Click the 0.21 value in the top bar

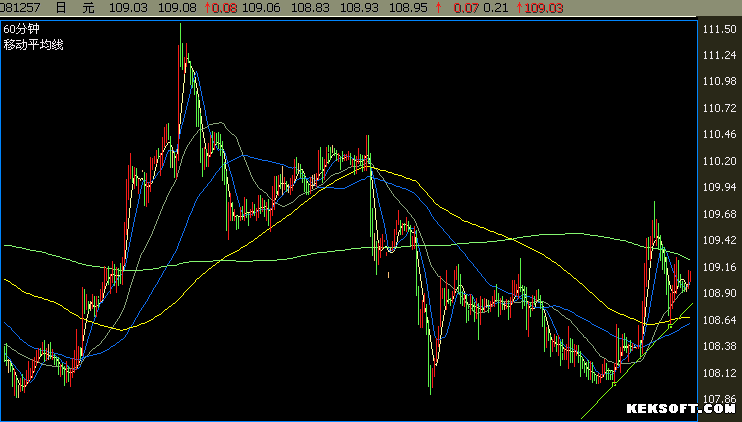495,8
